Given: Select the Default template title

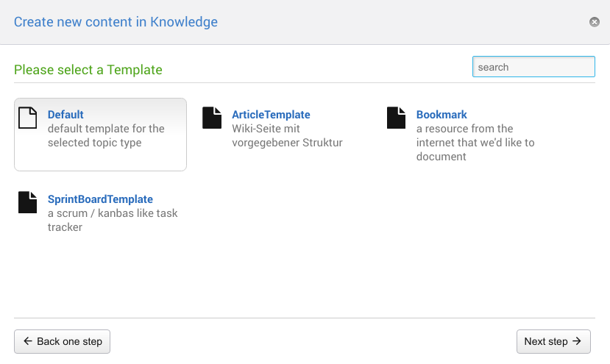Looking at the screenshot, I should pos(65,115).
